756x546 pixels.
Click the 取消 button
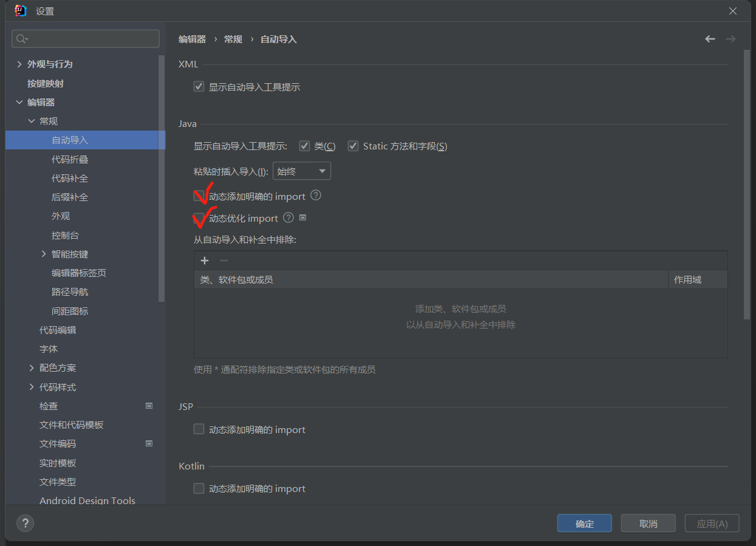(x=648, y=524)
